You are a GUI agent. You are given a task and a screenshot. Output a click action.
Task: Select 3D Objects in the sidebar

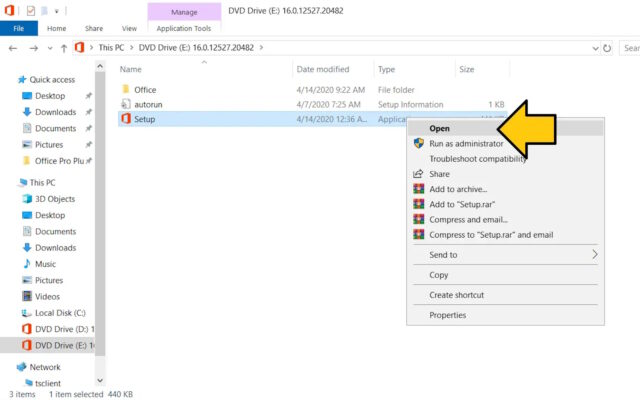click(55, 199)
